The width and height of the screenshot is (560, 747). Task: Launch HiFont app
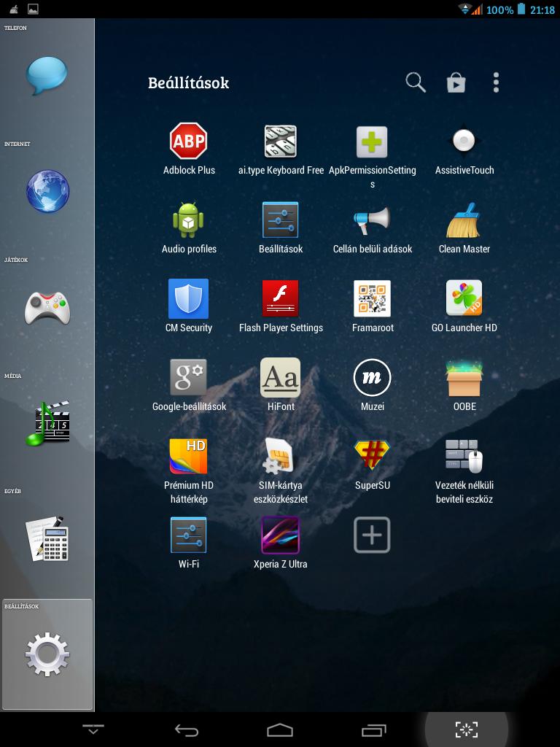281,377
